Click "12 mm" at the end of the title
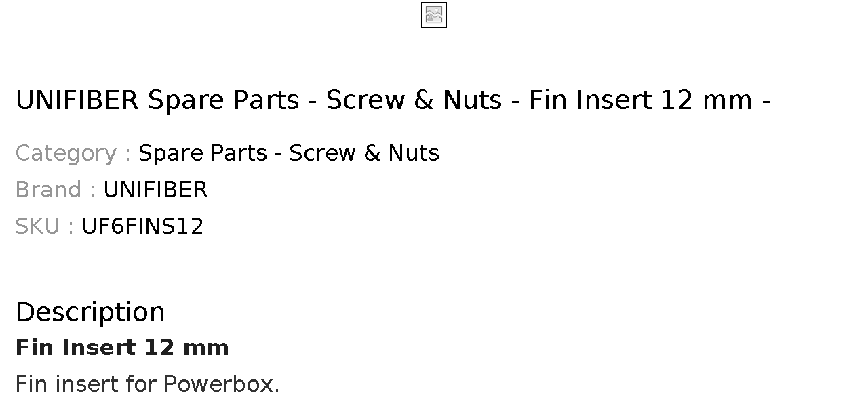 click(x=707, y=100)
